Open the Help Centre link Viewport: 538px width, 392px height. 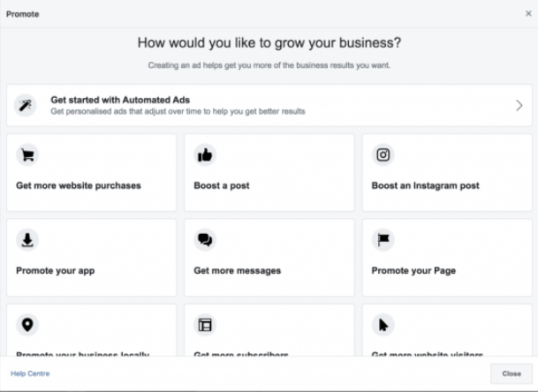pyautogui.click(x=30, y=373)
